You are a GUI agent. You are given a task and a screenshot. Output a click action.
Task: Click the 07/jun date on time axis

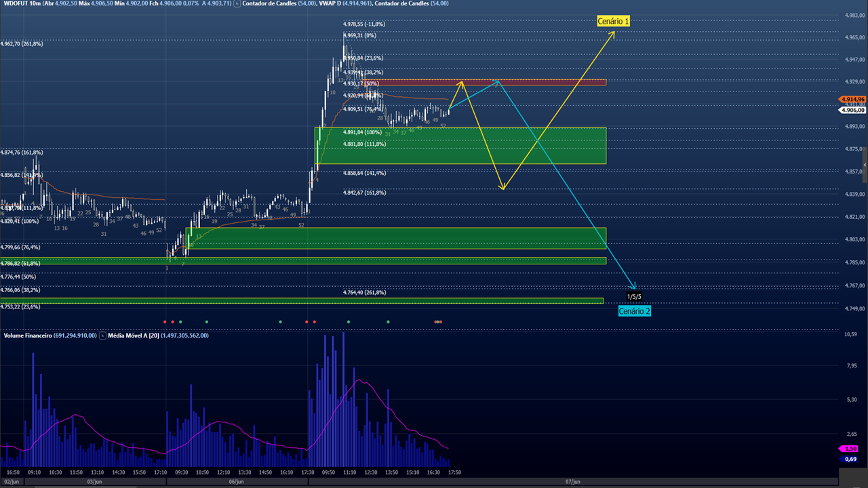coord(572,482)
